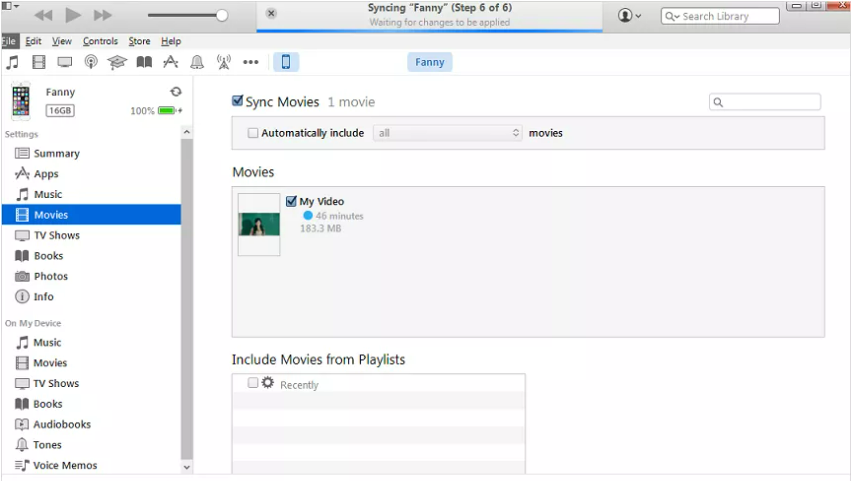Open the Store menu
Image resolution: width=851 pixels, height=481 pixels.
pyautogui.click(x=139, y=41)
